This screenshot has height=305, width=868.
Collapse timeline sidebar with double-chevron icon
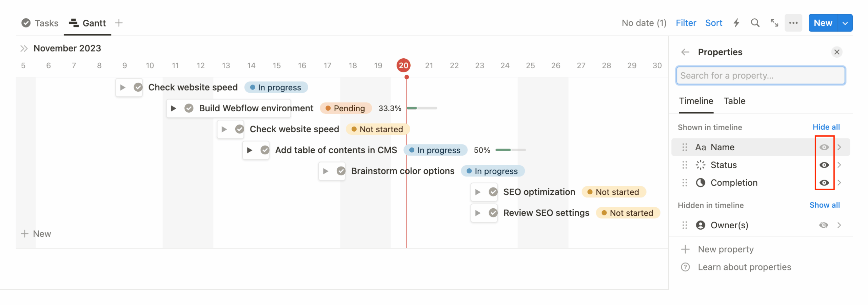pyautogui.click(x=24, y=49)
